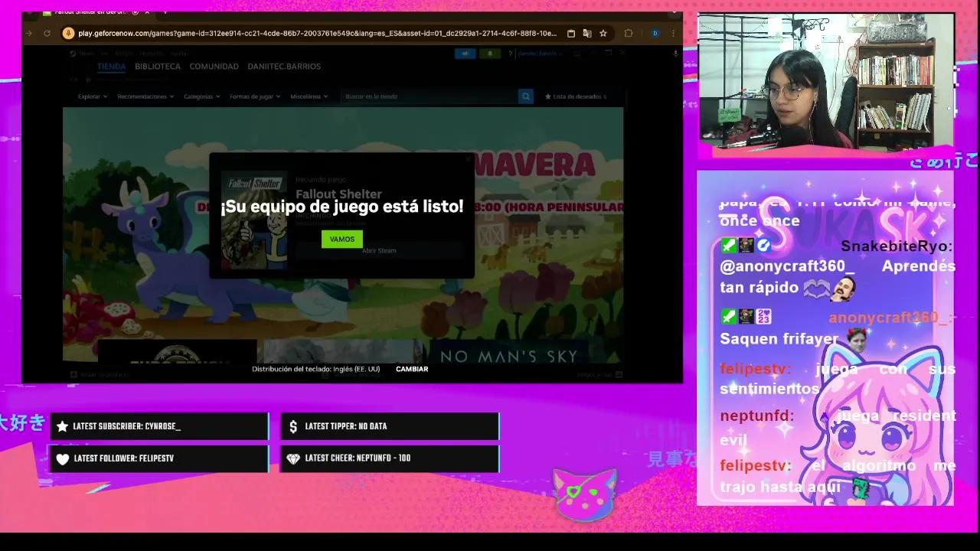Click the Steam help question mark
Screen dimensions: 980x551
coord(510,54)
